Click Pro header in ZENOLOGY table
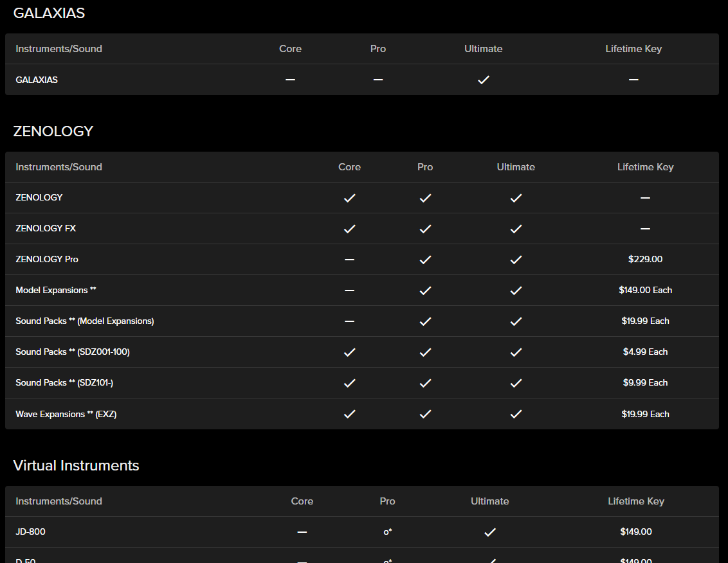 425,167
